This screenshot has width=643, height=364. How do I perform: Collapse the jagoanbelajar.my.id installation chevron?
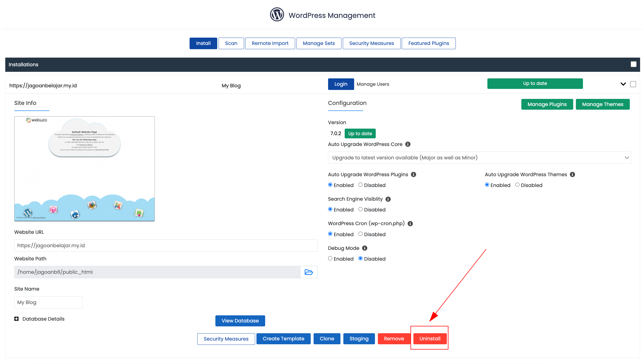[623, 84]
